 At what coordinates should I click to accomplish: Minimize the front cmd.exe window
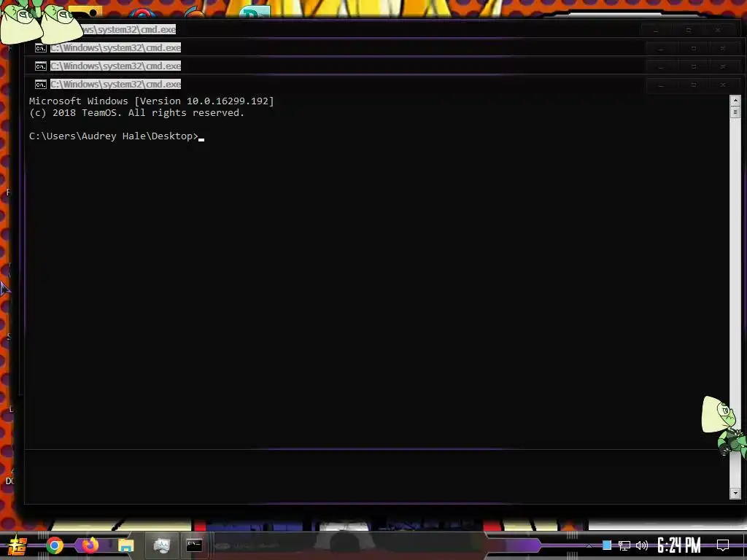coord(661,85)
